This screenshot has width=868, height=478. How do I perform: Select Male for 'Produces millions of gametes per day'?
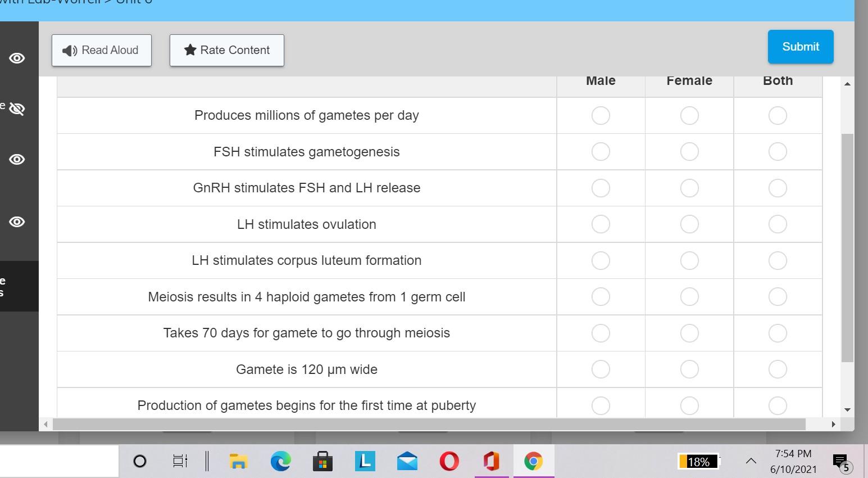point(600,115)
